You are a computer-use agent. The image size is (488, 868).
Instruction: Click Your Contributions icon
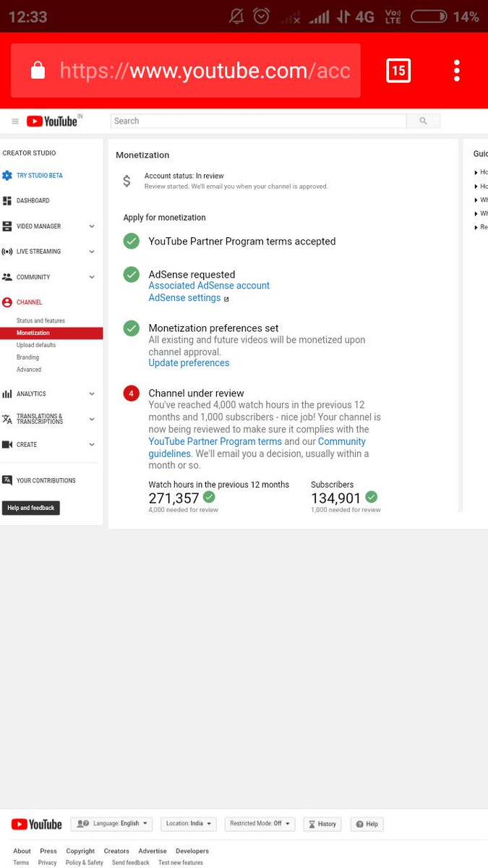[7, 480]
